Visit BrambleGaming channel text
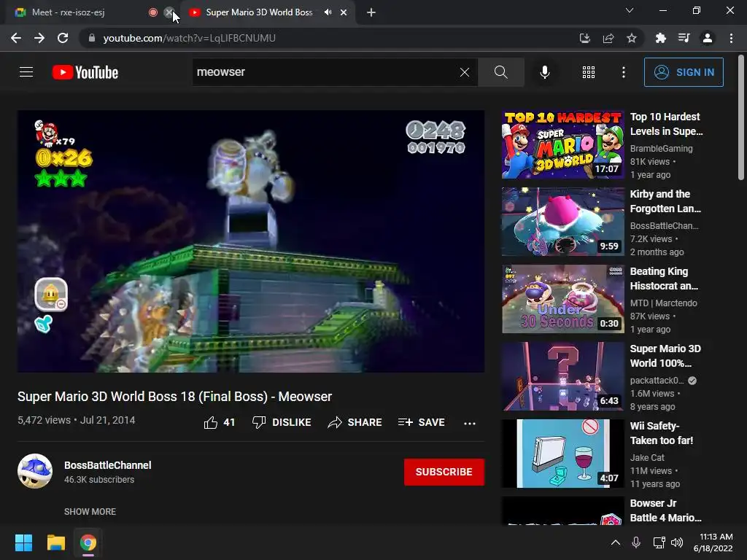 coord(661,149)
